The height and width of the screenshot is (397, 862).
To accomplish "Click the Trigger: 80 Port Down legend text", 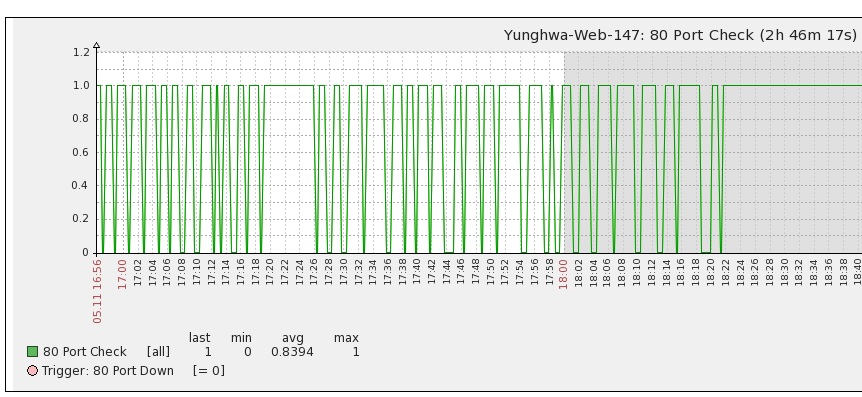I will 108,371.
